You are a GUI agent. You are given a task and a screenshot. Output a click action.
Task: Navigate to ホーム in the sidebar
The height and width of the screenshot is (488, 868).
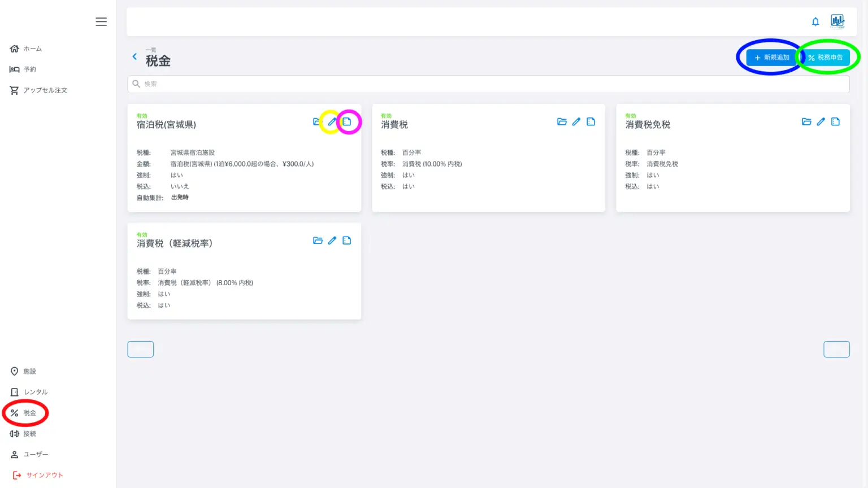point(32,49)
